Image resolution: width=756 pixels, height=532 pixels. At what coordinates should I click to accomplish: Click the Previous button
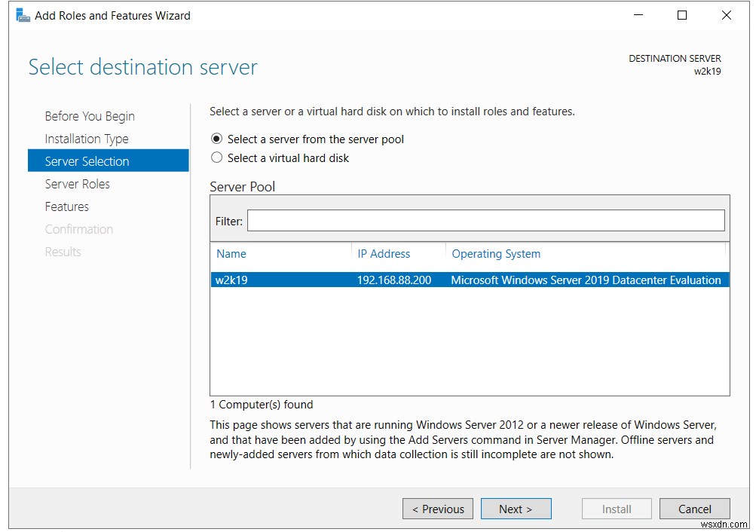click(437, 509)
